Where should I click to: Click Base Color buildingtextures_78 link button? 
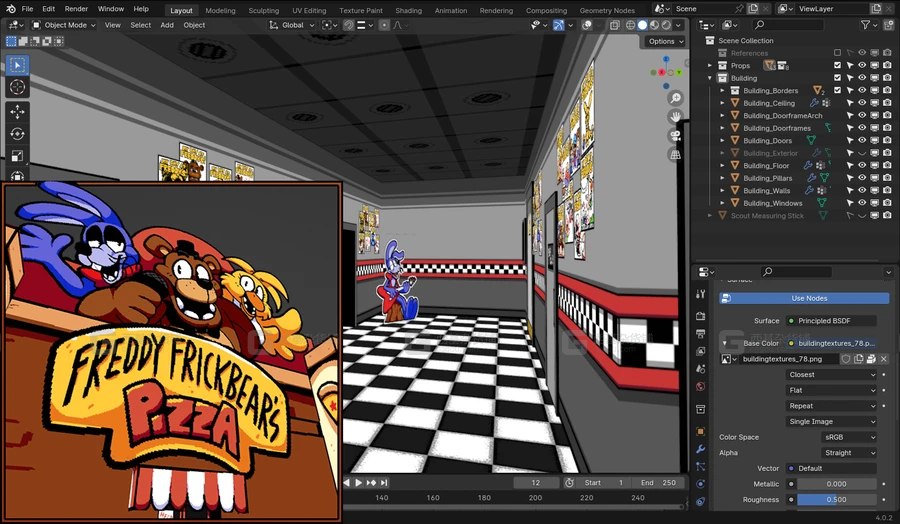[x=831, y=343]
